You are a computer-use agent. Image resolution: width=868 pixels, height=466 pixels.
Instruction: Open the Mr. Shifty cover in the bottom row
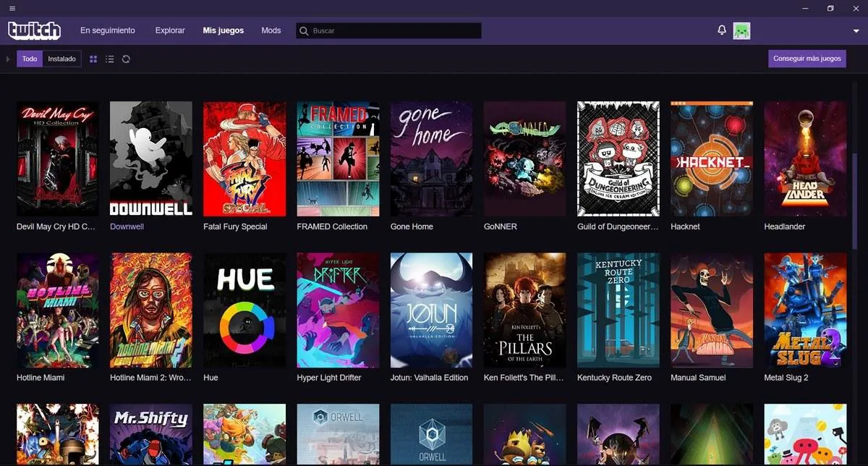point(151,435)
